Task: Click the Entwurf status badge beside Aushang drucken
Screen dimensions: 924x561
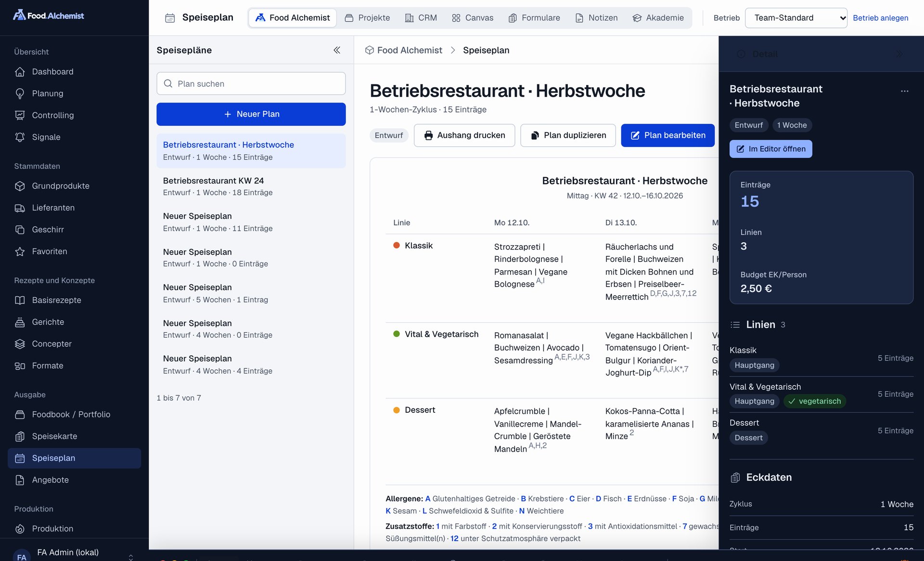Action: click(389, 135)
